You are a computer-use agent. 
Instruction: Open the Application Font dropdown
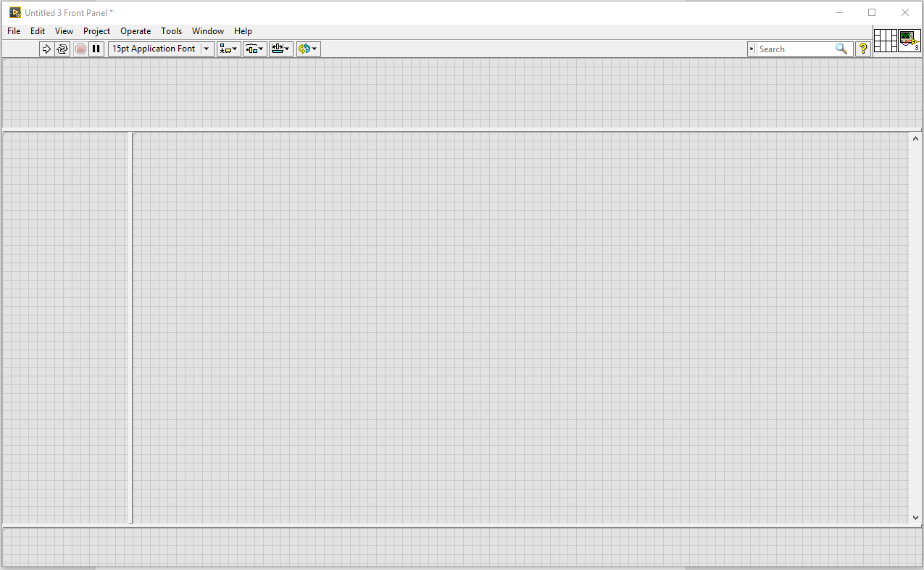pyautogui.click(x=206, y=49)
